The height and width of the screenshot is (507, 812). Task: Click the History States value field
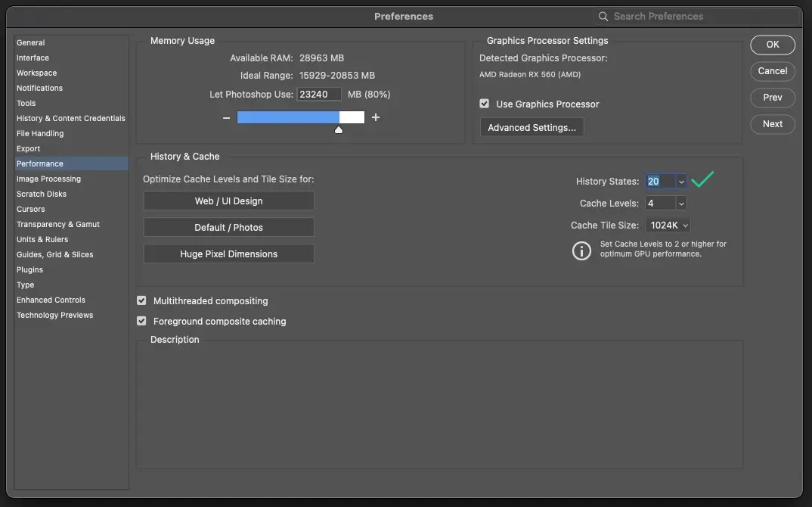click(x=661, y=182)
